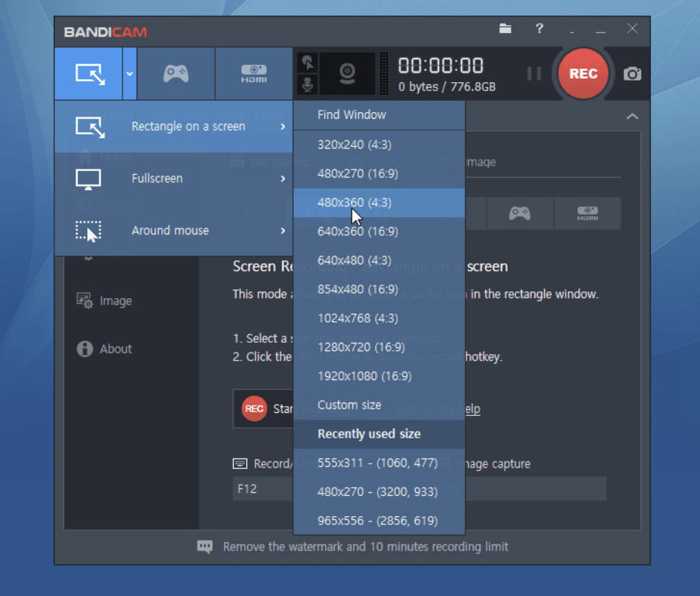
Task: Select the game recording mode icon
Action: point(176,72)
